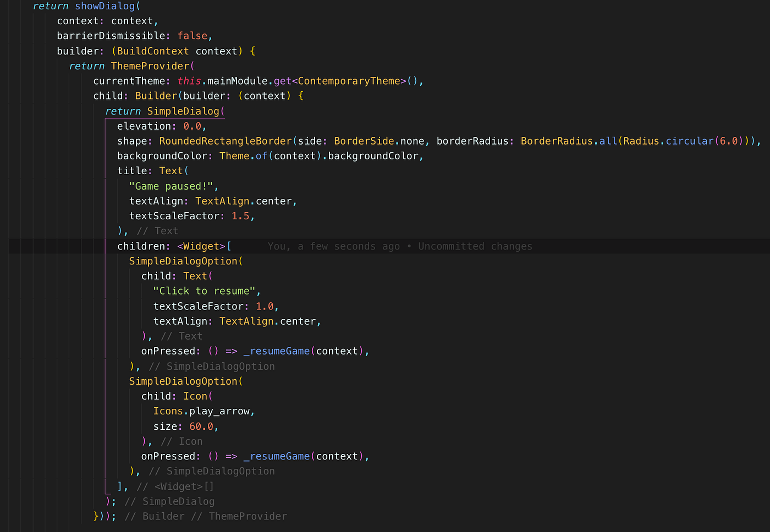Select the icon size value 60.0
The height and width of the screenshot is (532, 770).
[x=201, y=426]
